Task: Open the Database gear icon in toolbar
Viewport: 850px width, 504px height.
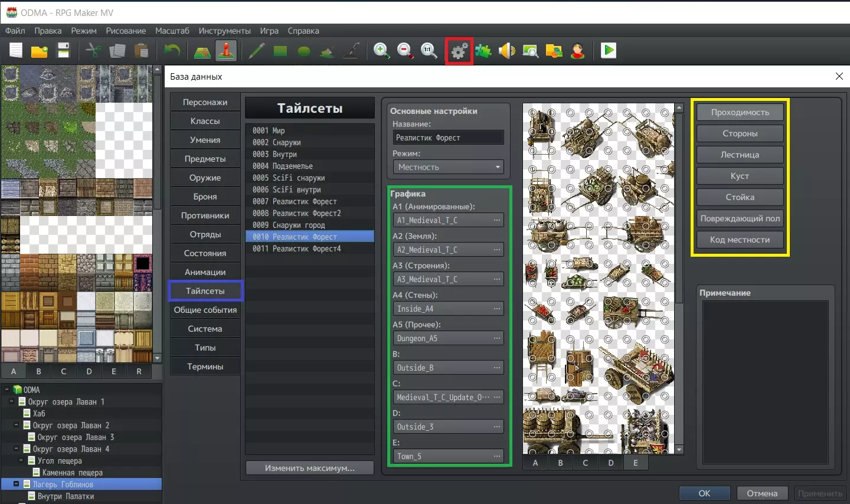Action: tap(459, 51)
